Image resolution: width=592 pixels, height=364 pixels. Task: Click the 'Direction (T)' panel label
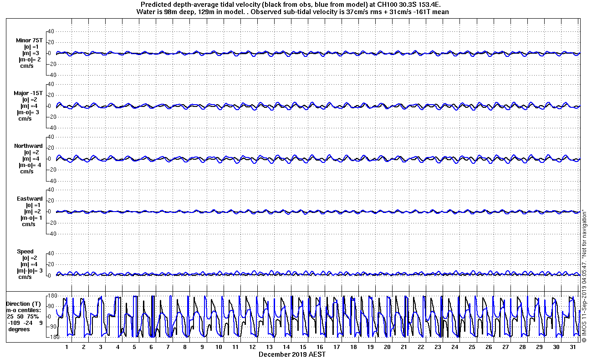click(24, 304)
